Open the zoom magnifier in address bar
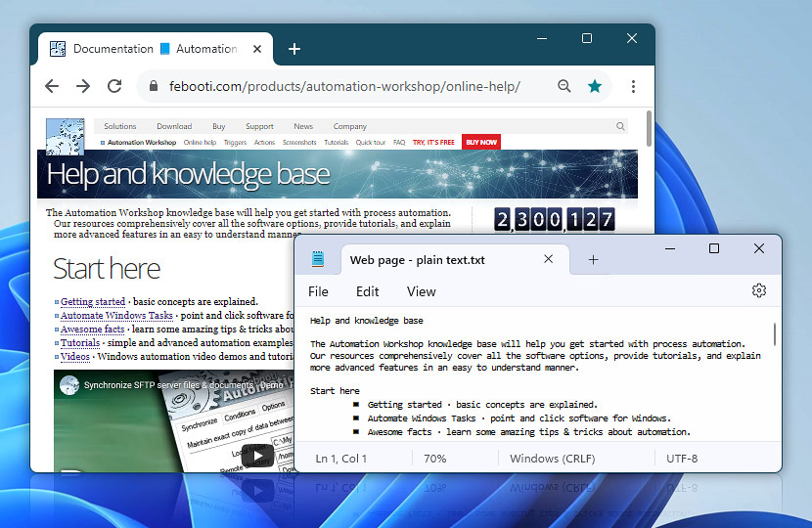 pos(564,86)
